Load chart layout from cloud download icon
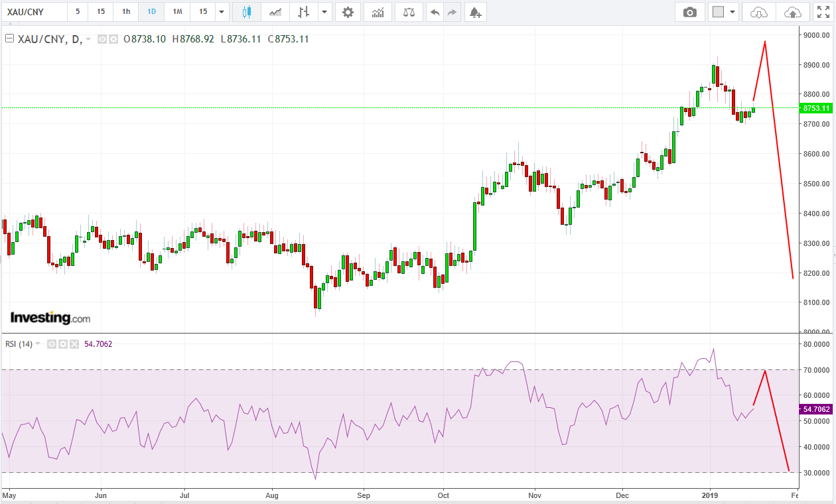Screen dimensions: 836x504 click(x=758, y=12)
